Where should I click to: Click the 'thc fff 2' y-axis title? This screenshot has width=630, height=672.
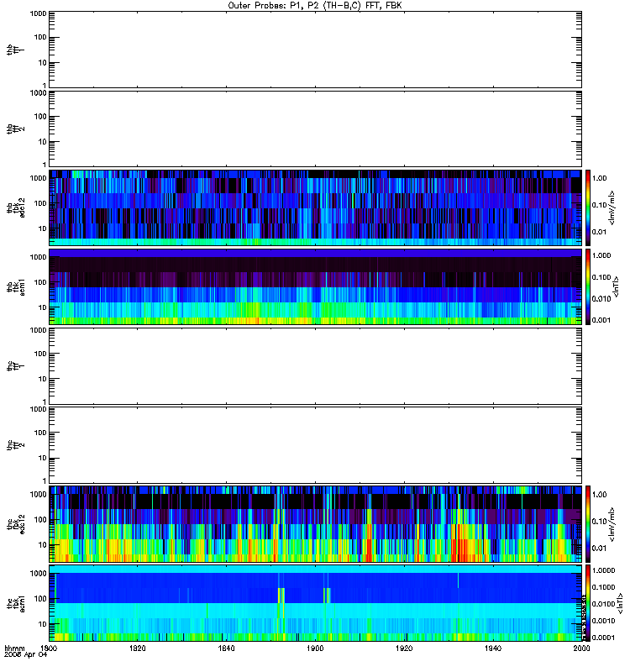[x=16, y=445]
